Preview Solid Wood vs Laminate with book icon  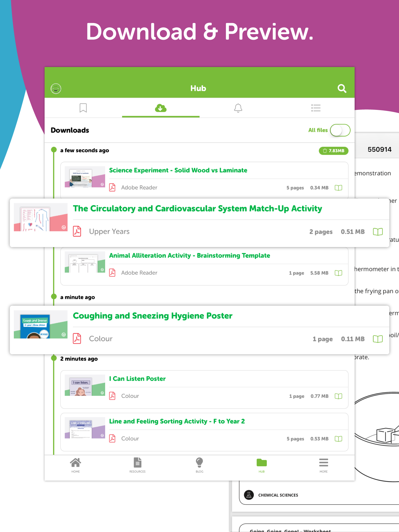pyautogui.click(x=338, y=188)
